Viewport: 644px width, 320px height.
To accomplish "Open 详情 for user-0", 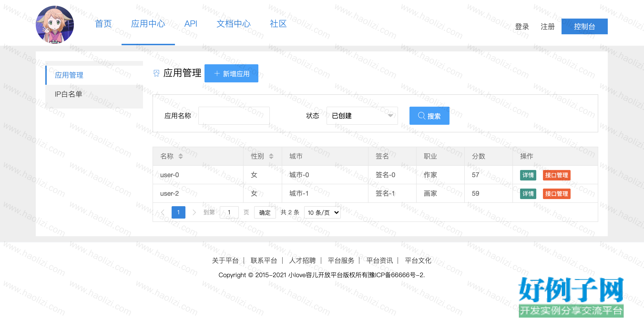I will pyautogui.click(x=528, y=175).
